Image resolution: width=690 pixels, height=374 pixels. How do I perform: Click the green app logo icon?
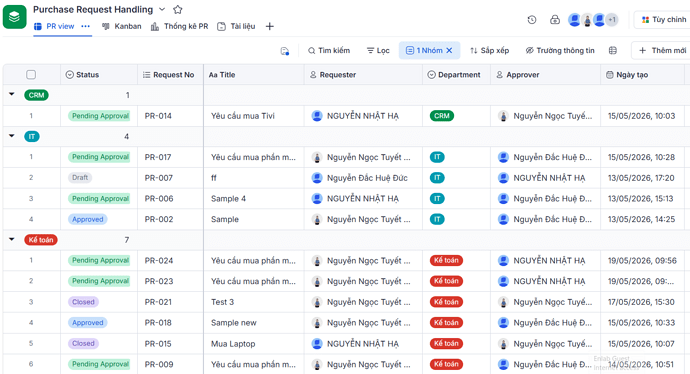(x=15, y=17)
